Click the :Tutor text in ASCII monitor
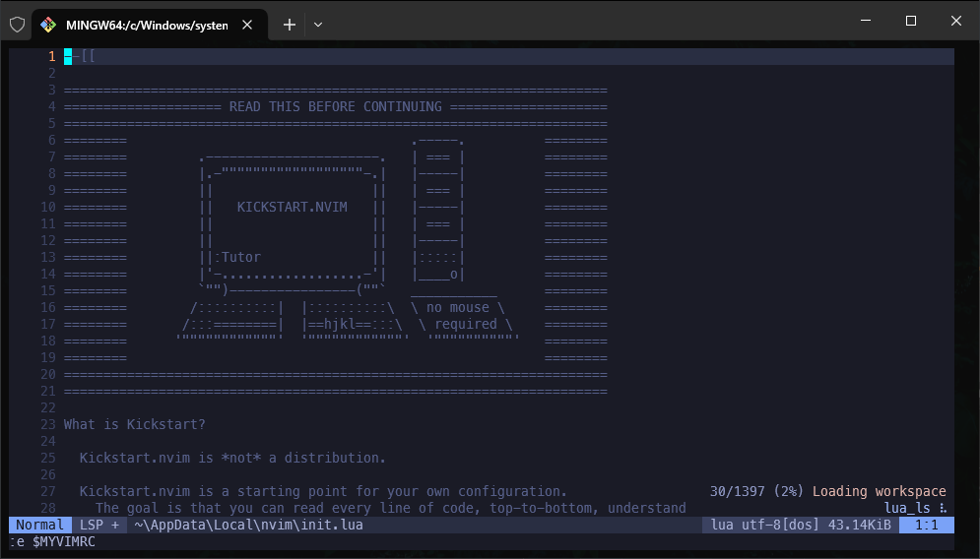Viewport: 980px width, 559px height. coord(237,257)
